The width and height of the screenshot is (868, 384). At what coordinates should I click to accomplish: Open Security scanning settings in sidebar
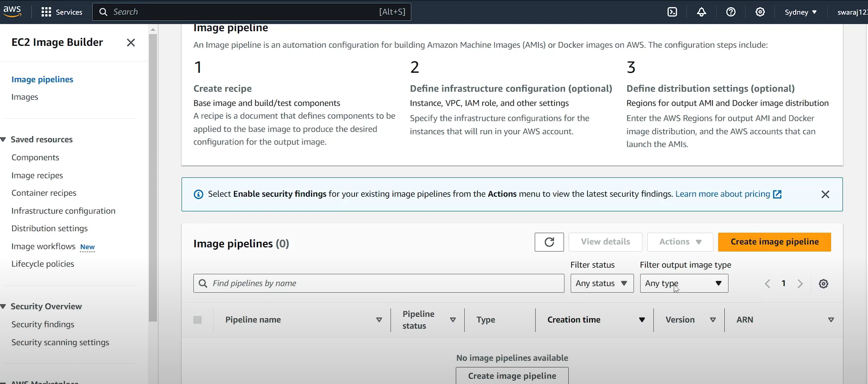tap(61, 342)
